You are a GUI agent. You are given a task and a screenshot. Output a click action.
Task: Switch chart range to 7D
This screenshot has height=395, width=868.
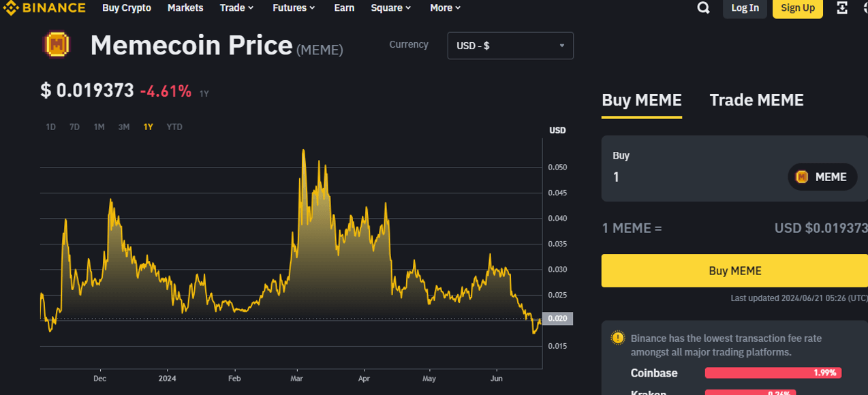point(74,127)
